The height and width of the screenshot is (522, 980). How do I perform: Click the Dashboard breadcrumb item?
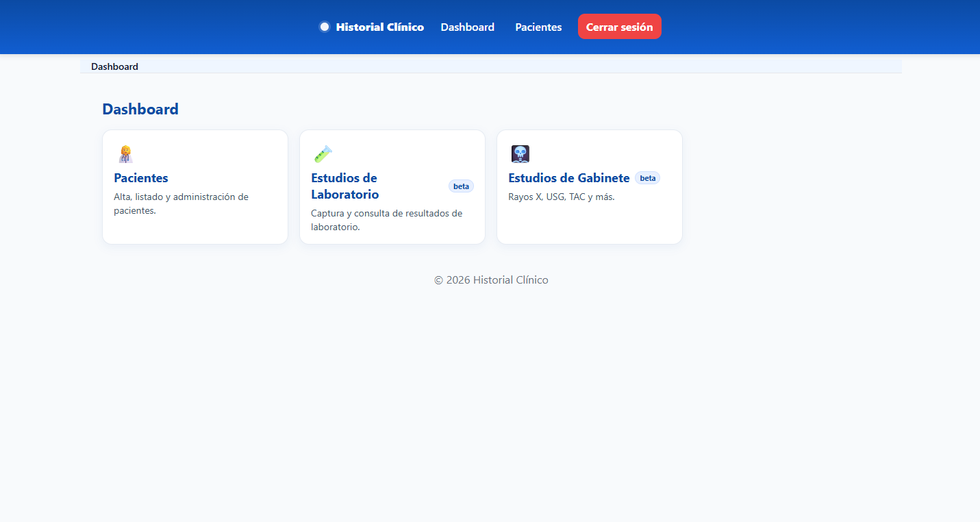[x=114, y=66]
